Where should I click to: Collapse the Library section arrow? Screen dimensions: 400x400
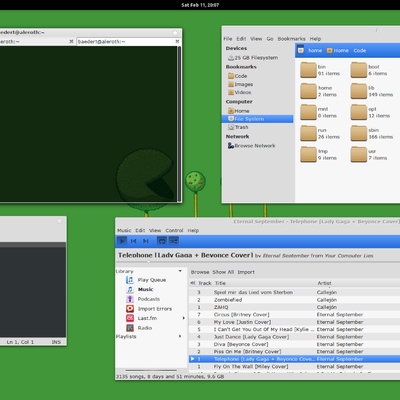(180, 271)
